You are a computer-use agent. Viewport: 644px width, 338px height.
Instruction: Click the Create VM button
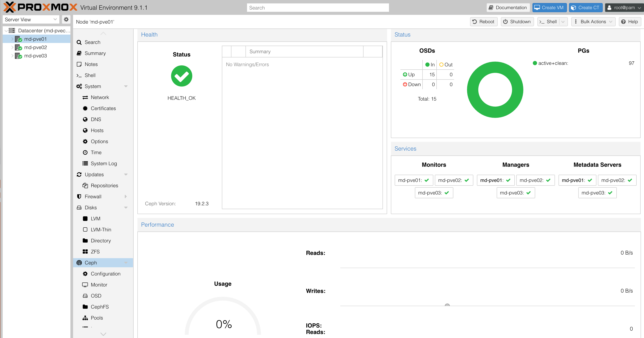tap(549, 7)
